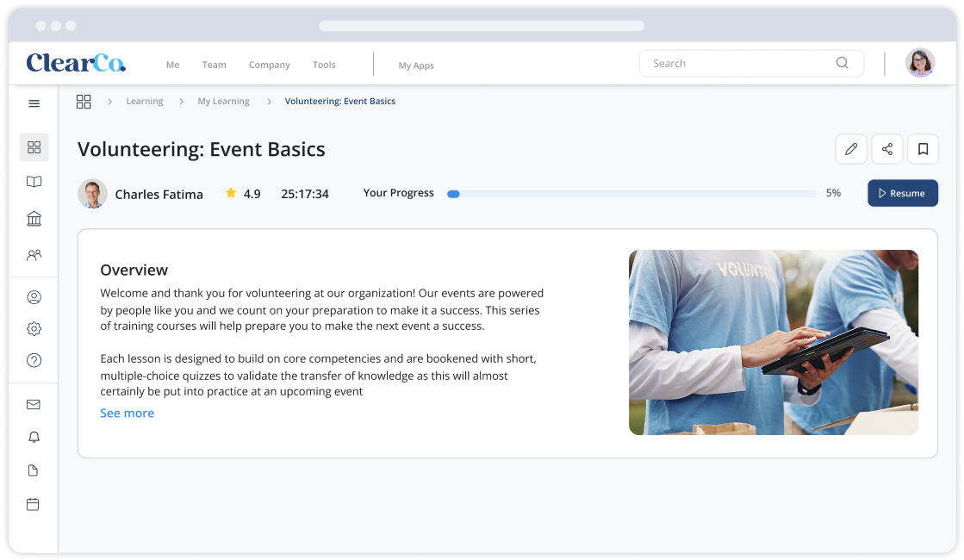Screen dimensions: 964x560
Task: Open the settings gear icon in sidebar
Action: point(34,329)
